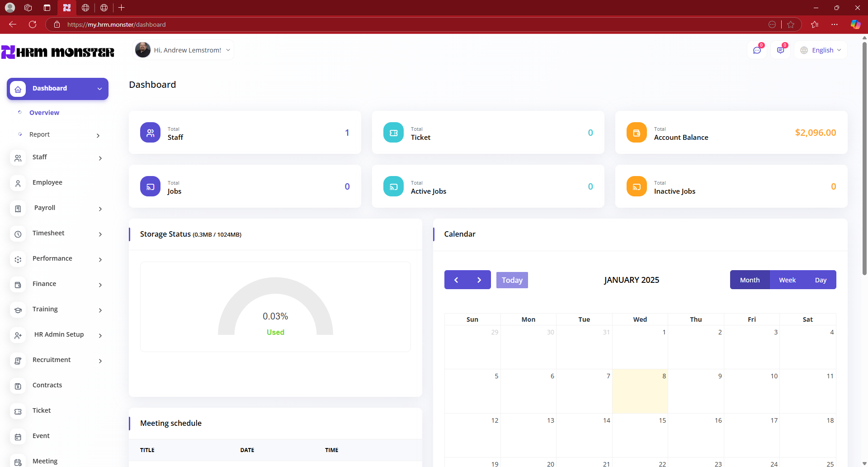Click the Inactive Jobs card icon
868x467 pixels.
[637, 186]
